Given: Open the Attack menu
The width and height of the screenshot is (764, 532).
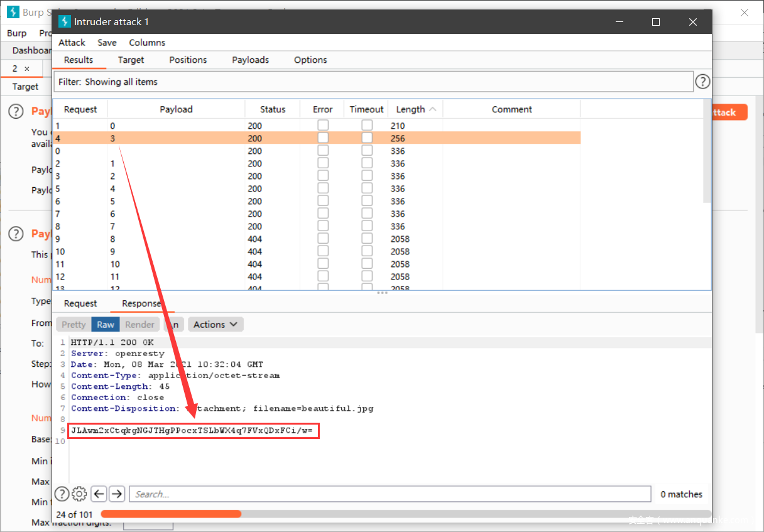Looking at the screenshot, I should [72, 43].
